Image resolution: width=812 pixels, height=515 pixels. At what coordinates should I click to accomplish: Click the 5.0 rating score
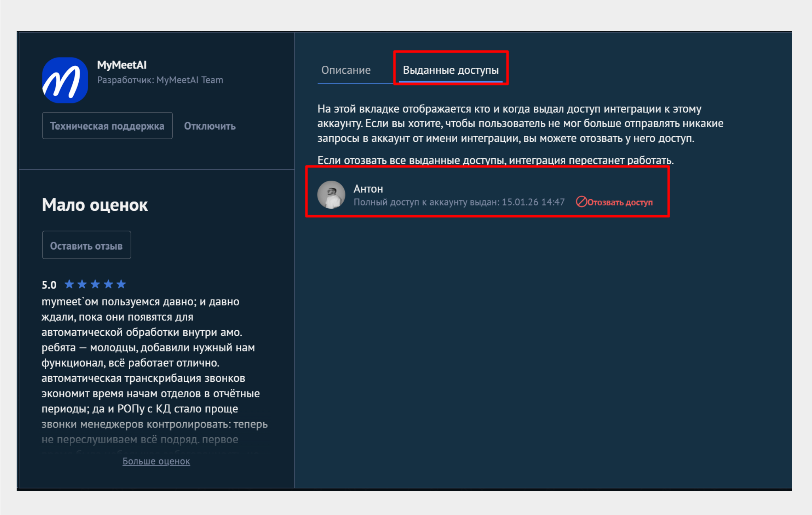[49, 285]
